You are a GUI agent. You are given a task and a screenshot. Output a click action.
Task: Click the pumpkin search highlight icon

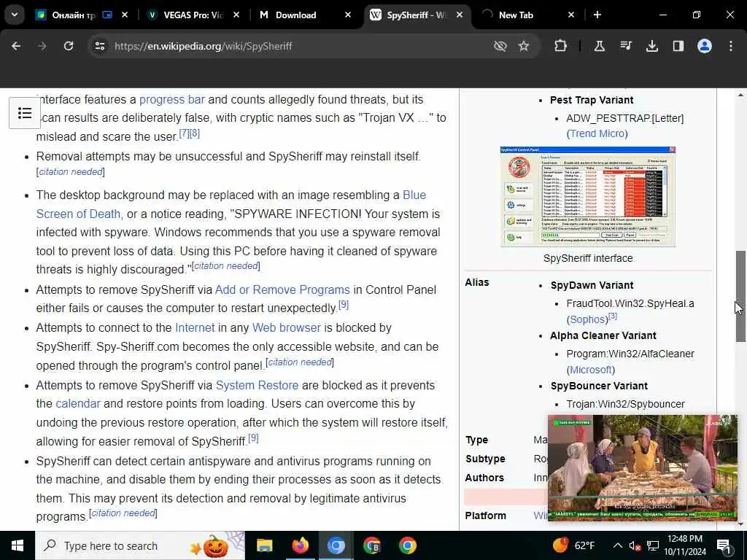coord(216,545)
